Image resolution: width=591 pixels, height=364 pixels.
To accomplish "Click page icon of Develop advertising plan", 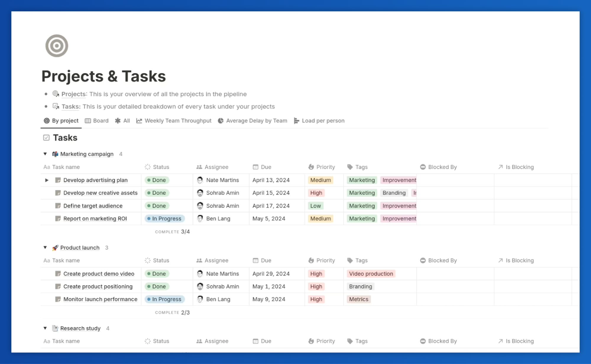I will (x=58, y=180).
